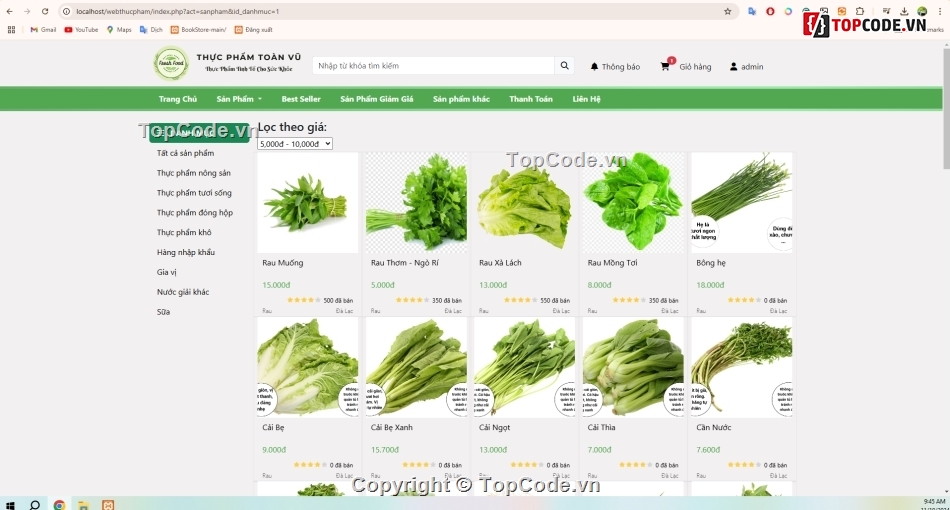Click the star rating of Rau Xà Lách
The width and height of the screenshot is (950, 510).
tap(520, 300)
